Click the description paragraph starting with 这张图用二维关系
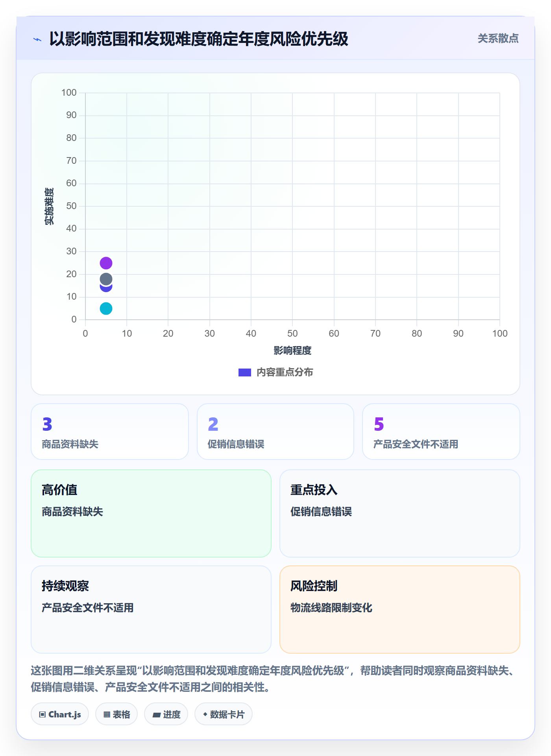This screenshot has width=551, height=756. pos(274,679)
